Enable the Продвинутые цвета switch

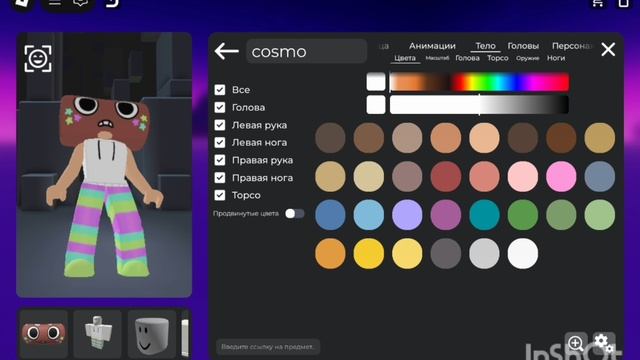click(295, 213)
